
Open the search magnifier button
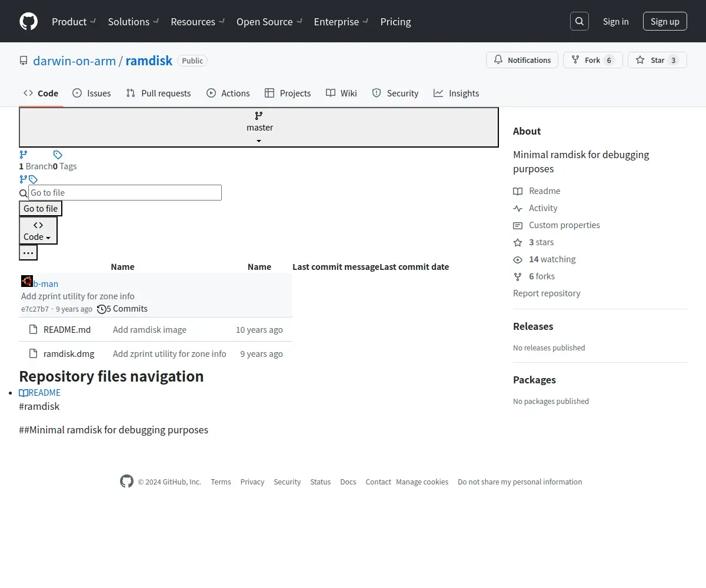(580, 21)
